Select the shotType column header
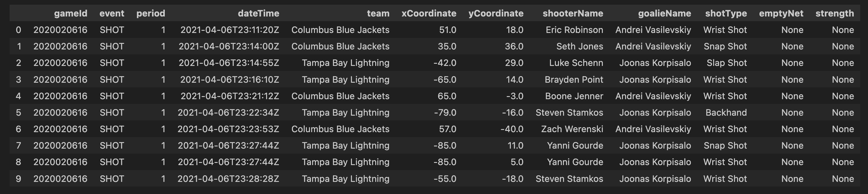 tap(726, 13)
